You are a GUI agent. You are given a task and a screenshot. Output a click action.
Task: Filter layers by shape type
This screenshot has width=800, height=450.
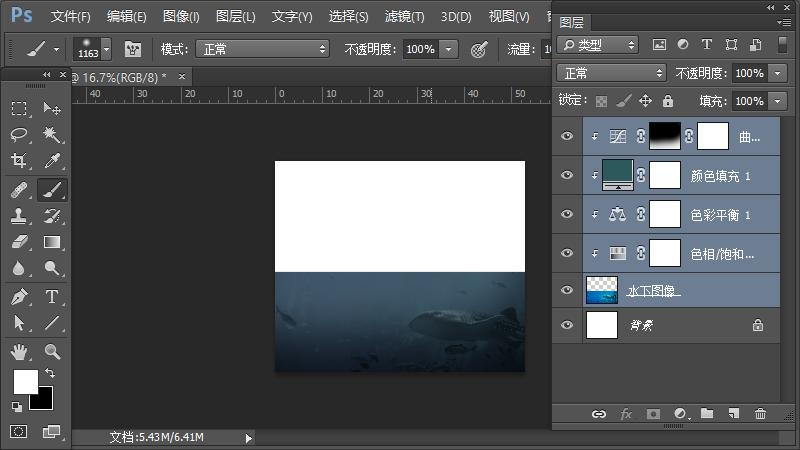pyautogui.click(x=731, y=45)
